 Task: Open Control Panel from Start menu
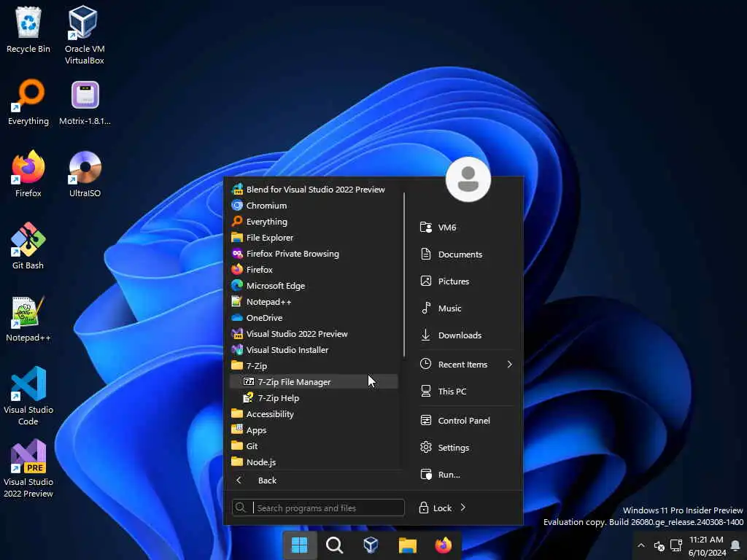point(466,421)
